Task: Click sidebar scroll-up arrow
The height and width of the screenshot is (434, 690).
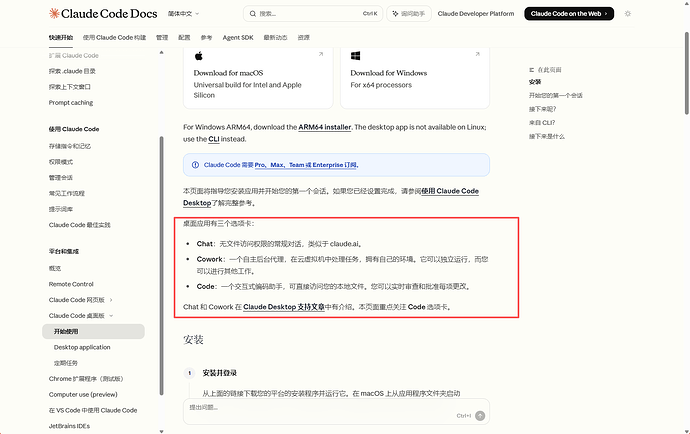Action: pyautogui.click(x=161, y=52)
